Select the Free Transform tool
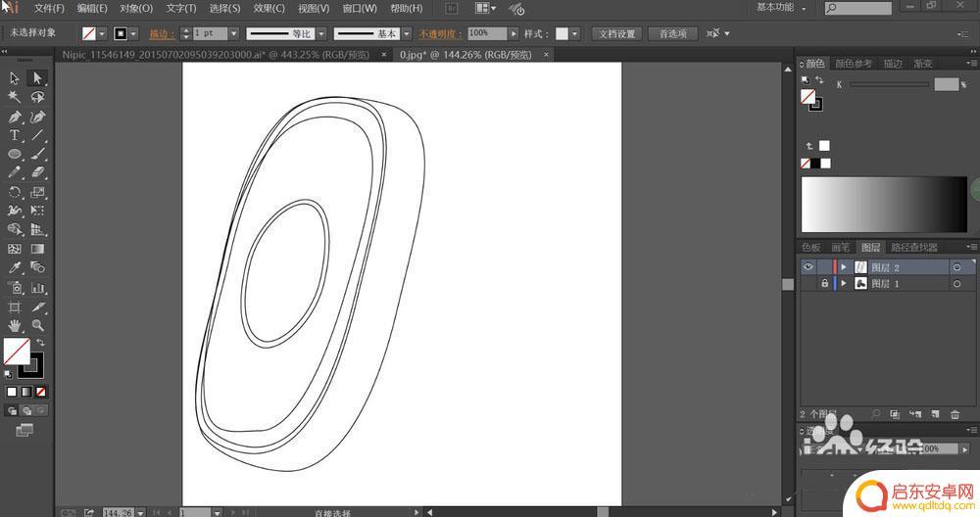 coord(37,211)
